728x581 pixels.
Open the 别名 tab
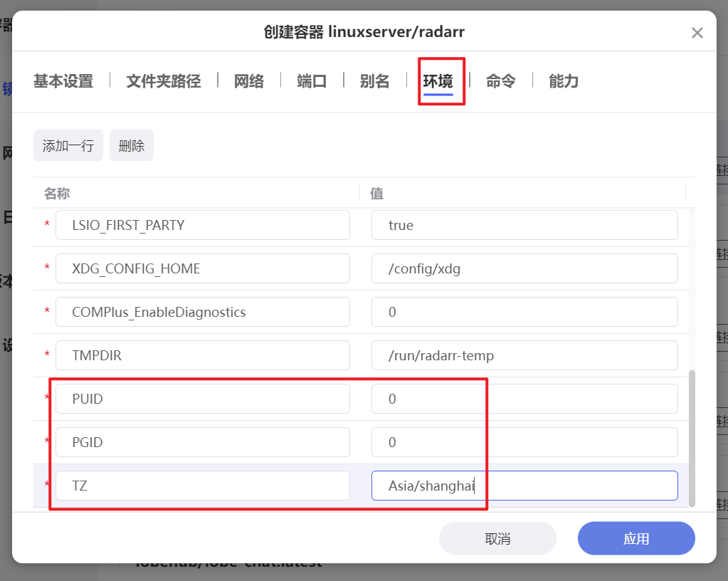(375, 80)
